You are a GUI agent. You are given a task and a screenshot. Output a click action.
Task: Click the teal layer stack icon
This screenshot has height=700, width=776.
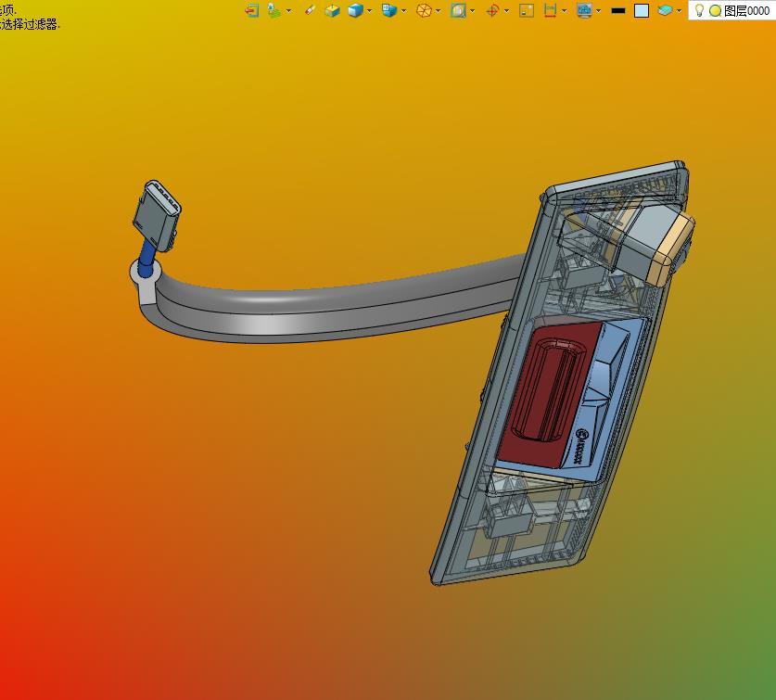point(665,10)
